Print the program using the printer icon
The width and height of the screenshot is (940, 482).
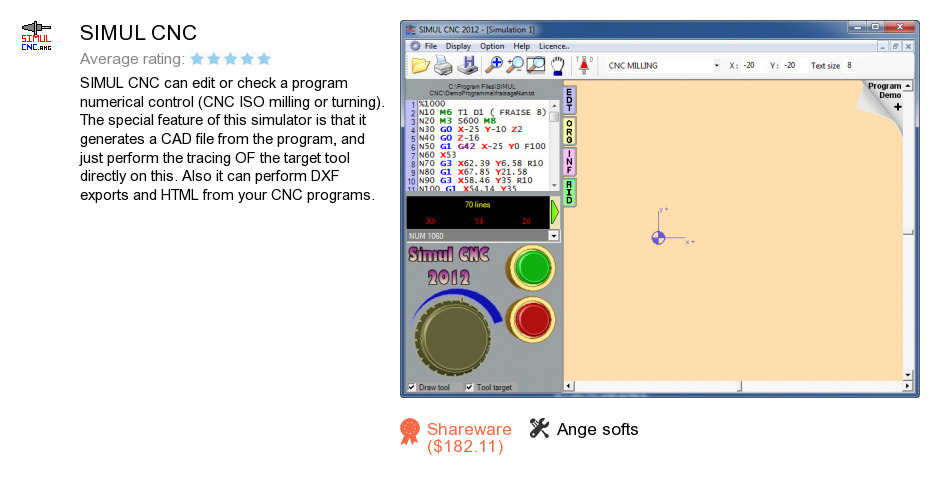(443, 65)
